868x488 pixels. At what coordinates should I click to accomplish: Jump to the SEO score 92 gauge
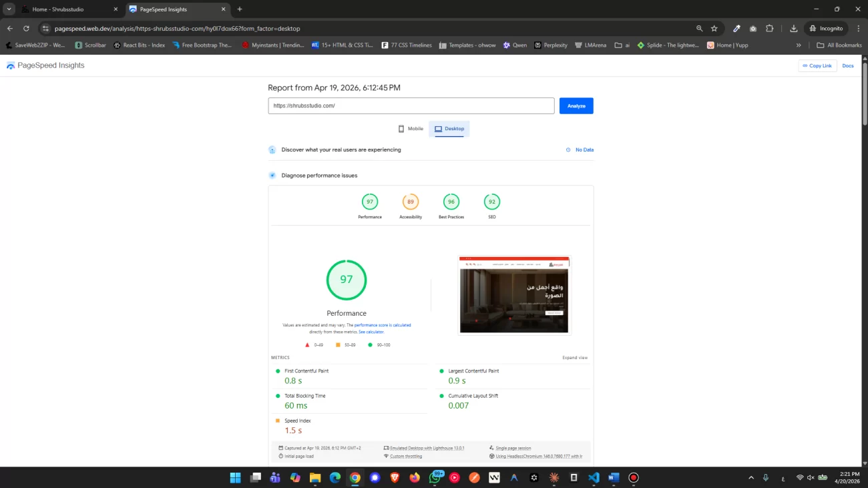click(x=492, y=206)
